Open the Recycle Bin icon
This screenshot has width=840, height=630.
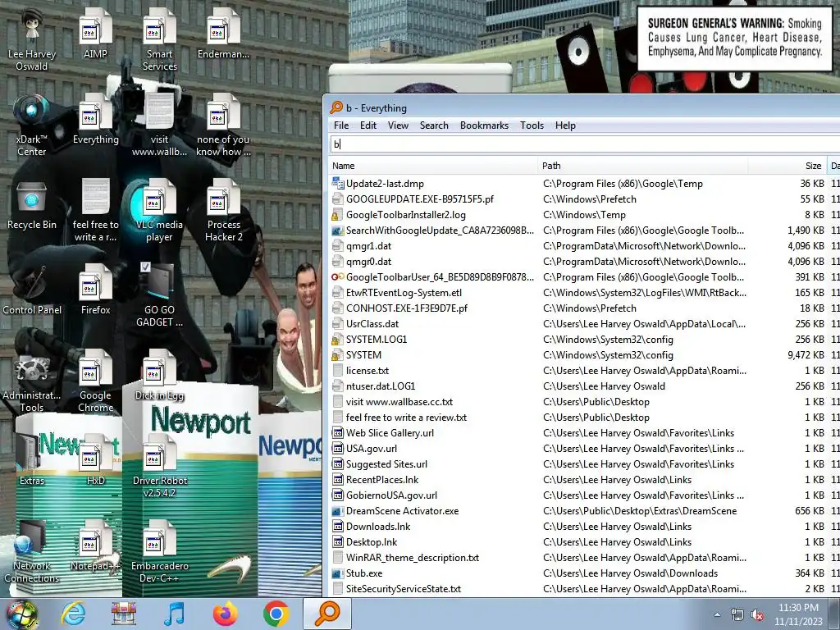tap(32, 205)
